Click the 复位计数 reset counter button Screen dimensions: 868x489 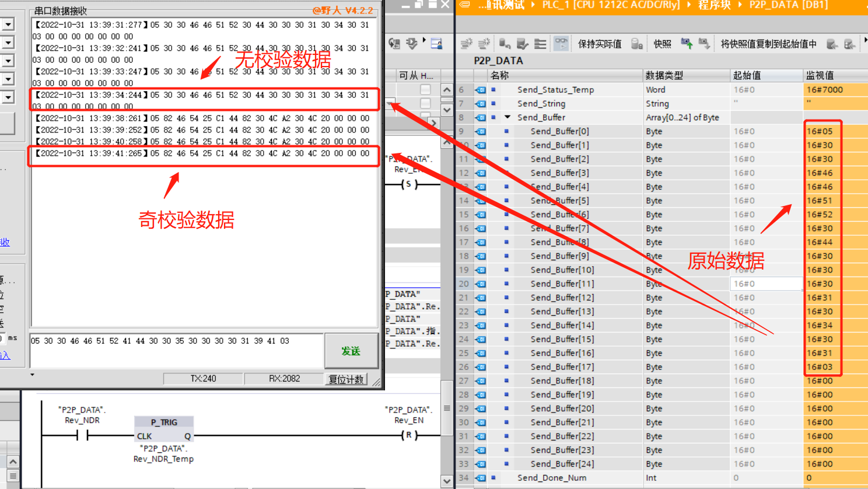(x=346, y=379)
